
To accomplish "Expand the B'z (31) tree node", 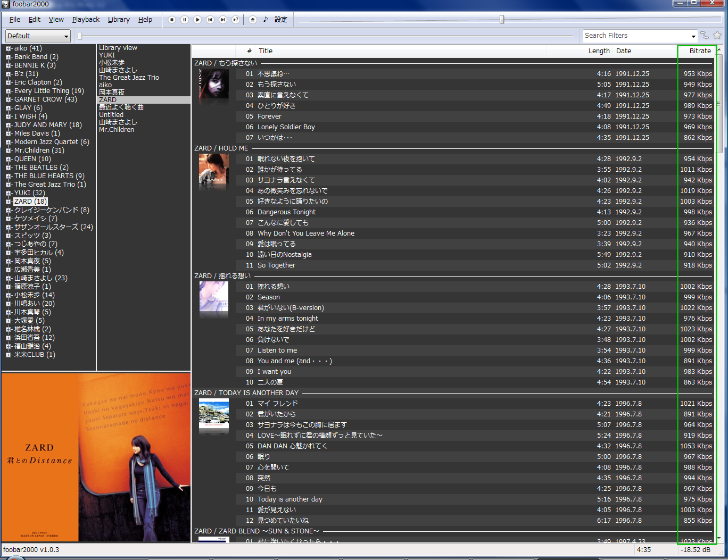I will click(9, 74).
